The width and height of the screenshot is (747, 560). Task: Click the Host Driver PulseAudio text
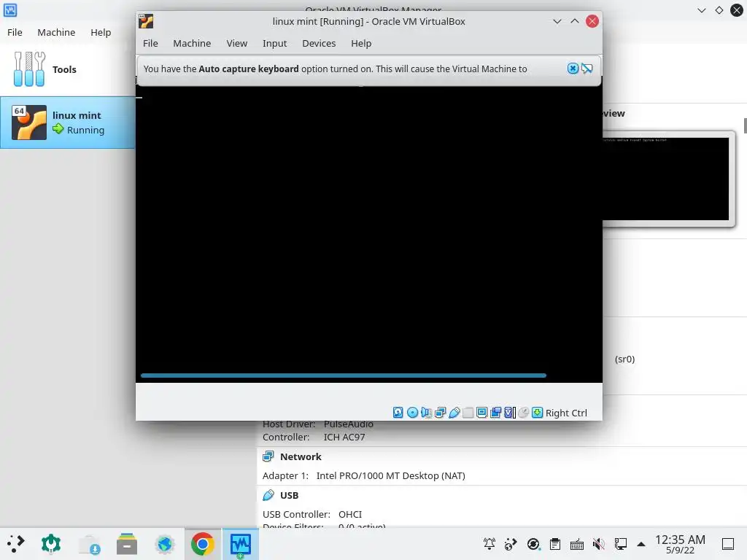point(318,424)
